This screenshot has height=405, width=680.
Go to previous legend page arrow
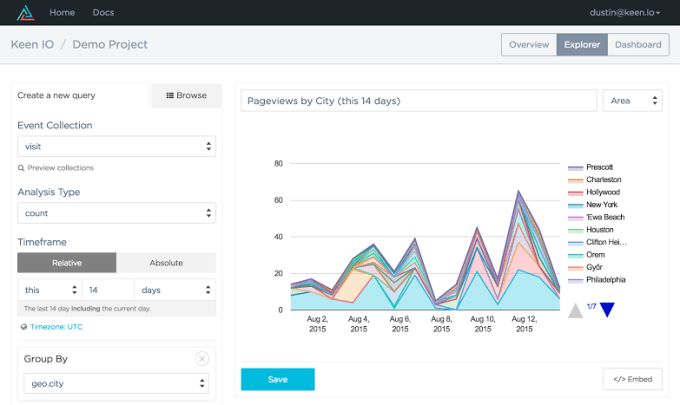pos(575,310)
